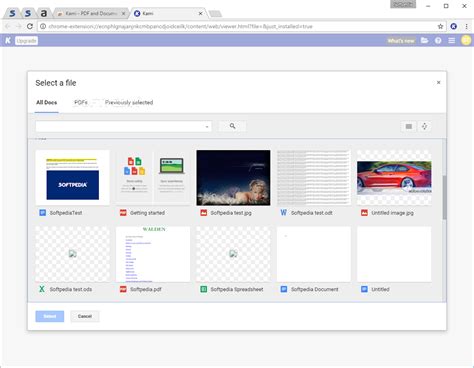Image resolution: width=474 pixels, height=368 pixels.
Task: Reload the page in the browser
Action: (x=30, y=26)
